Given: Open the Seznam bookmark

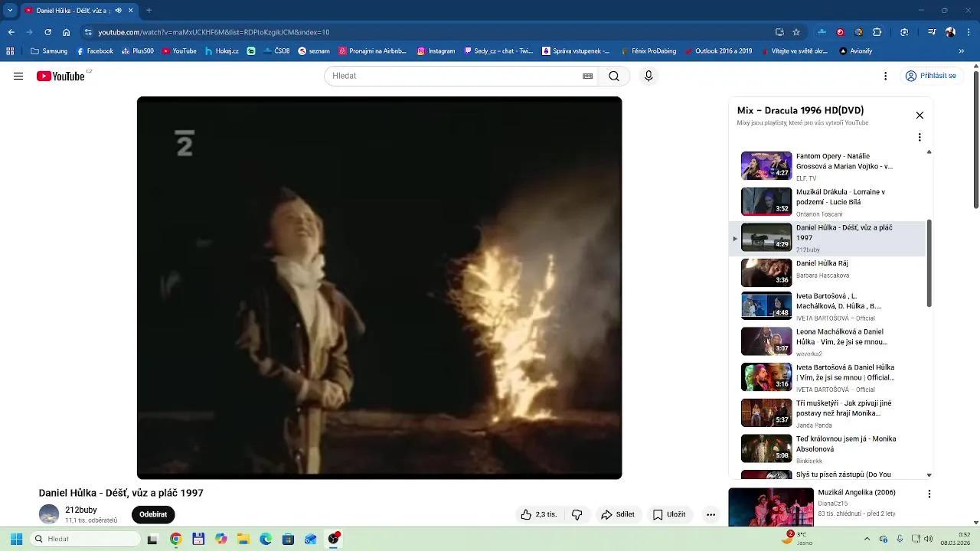Looking at the screenshot, I should click(314, 51).
